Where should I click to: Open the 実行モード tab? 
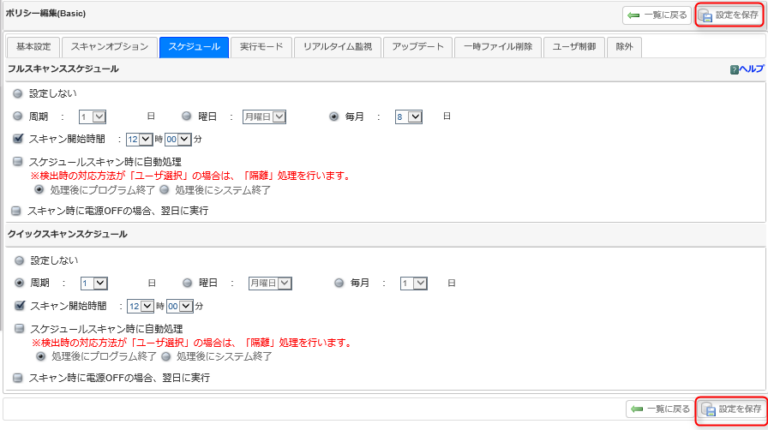coord(262,47)
